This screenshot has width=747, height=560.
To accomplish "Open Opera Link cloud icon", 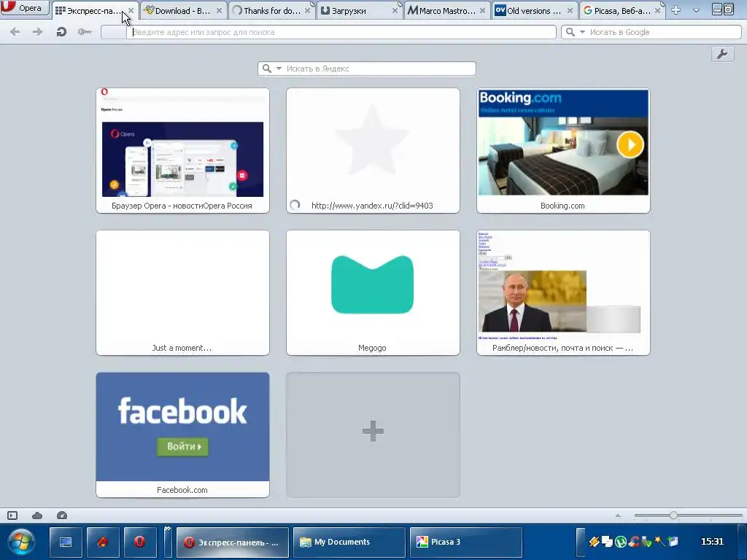I will [37, 516].
